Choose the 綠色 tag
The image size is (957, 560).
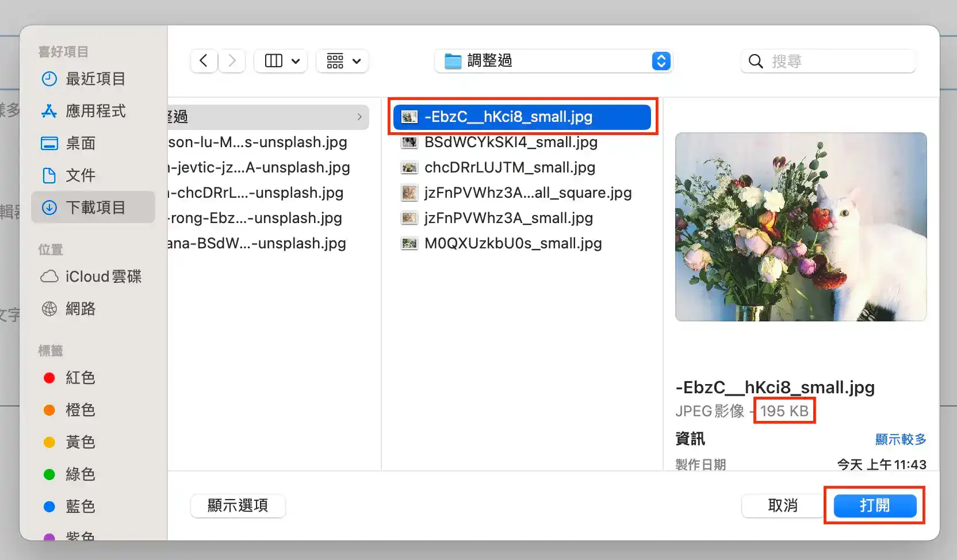pos(80,474)
